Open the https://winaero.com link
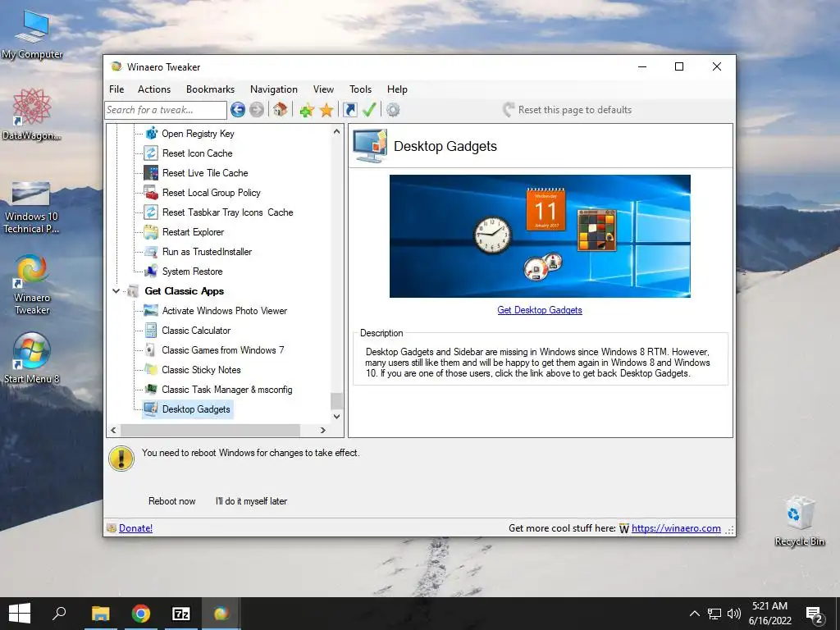This screenshot has width=840, height=630. (x=676, y=528)
